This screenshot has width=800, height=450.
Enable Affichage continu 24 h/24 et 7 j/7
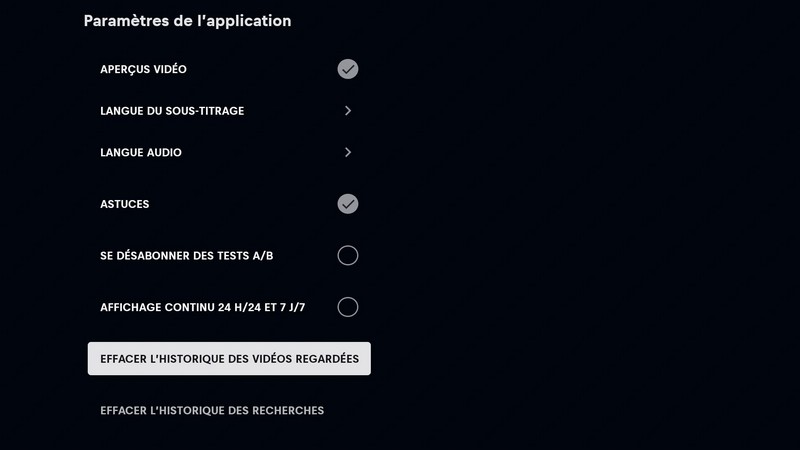(347, 307)
